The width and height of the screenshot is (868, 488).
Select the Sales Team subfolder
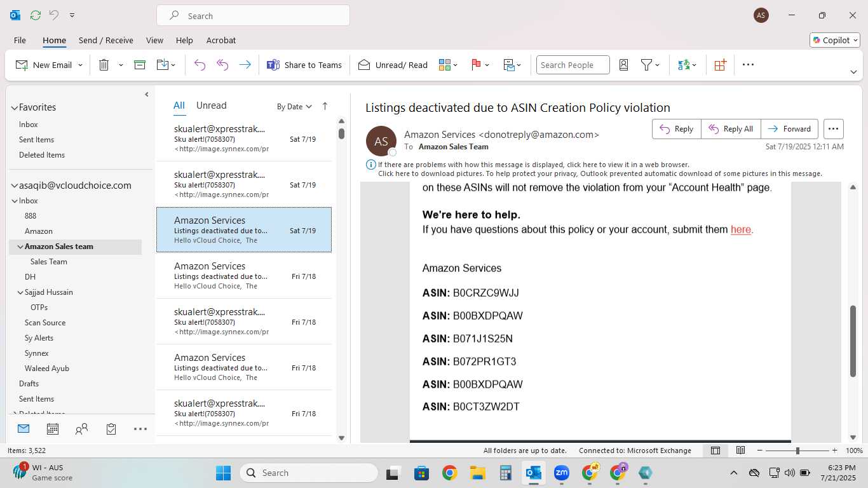[x=49, y=262]
